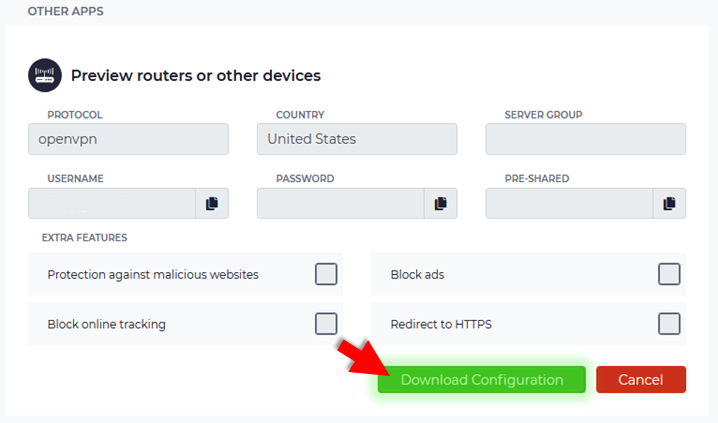Click the red Cancel button
This screenshot has width=718, height=423.
pyautogui.click(x=641, y=380)
